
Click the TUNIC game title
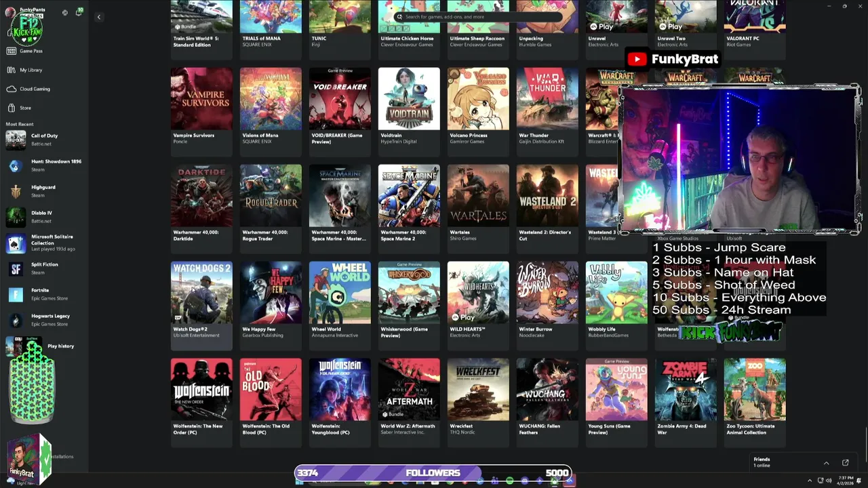tap(319, 39)
